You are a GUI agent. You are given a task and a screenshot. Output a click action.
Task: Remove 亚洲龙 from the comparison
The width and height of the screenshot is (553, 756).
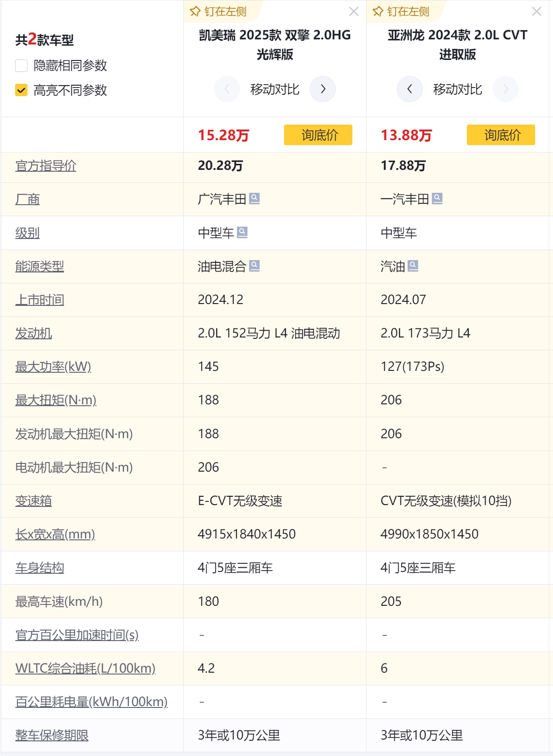tap(537, 11)
